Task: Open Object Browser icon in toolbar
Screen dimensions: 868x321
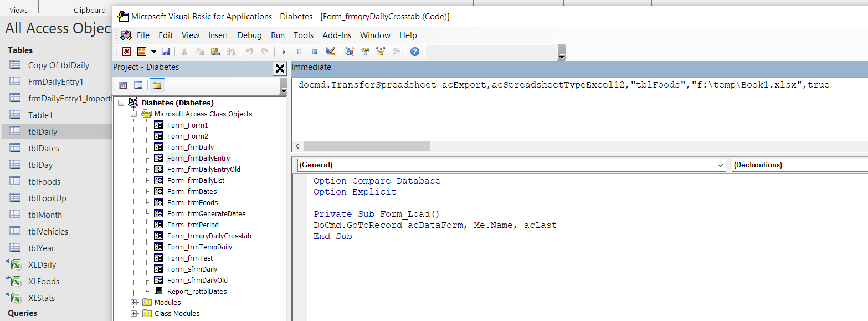Action: pos(381,52)
